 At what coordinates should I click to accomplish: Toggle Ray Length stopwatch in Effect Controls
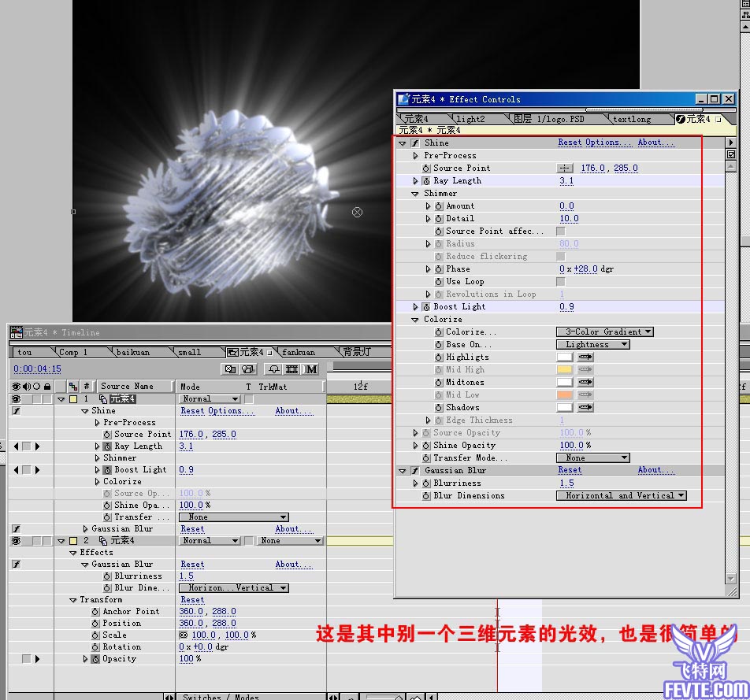pos(426,181)
